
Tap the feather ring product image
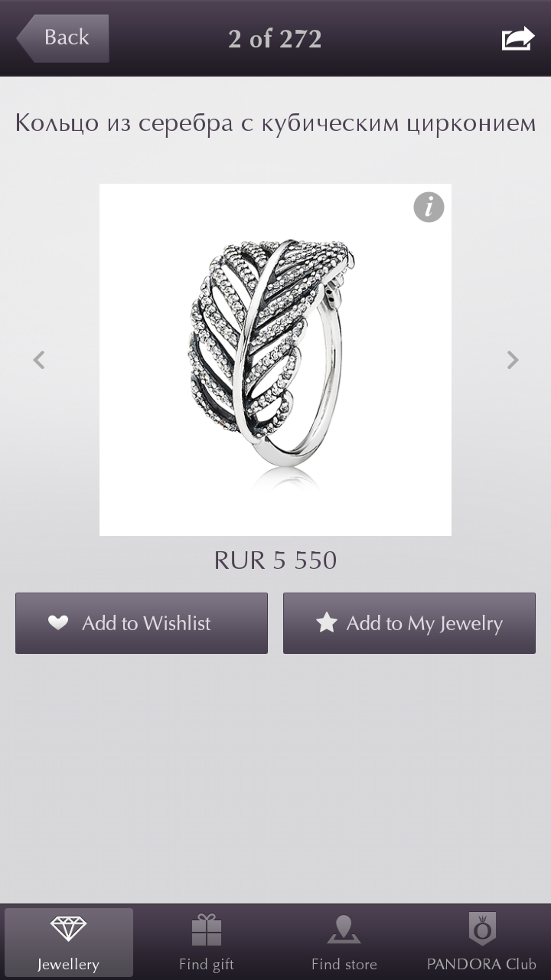(x=275, y=360)
